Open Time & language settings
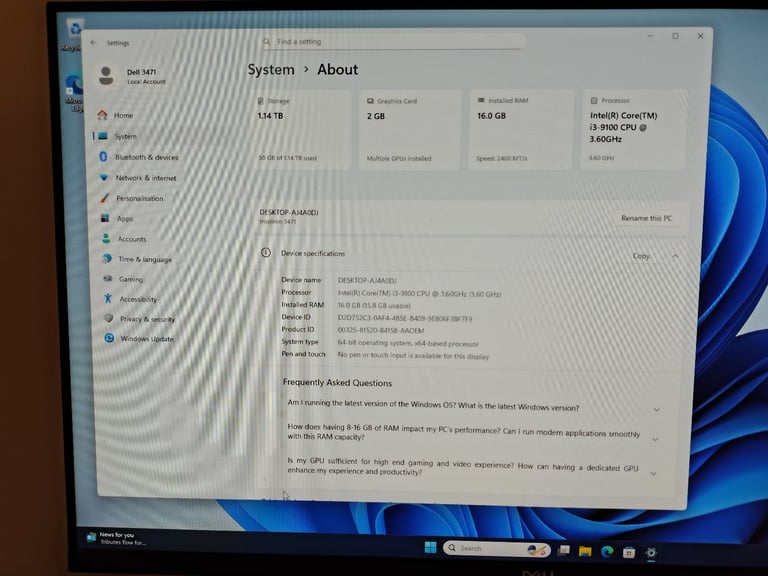This screenshot has width=768, height=576. click(145, 259)
